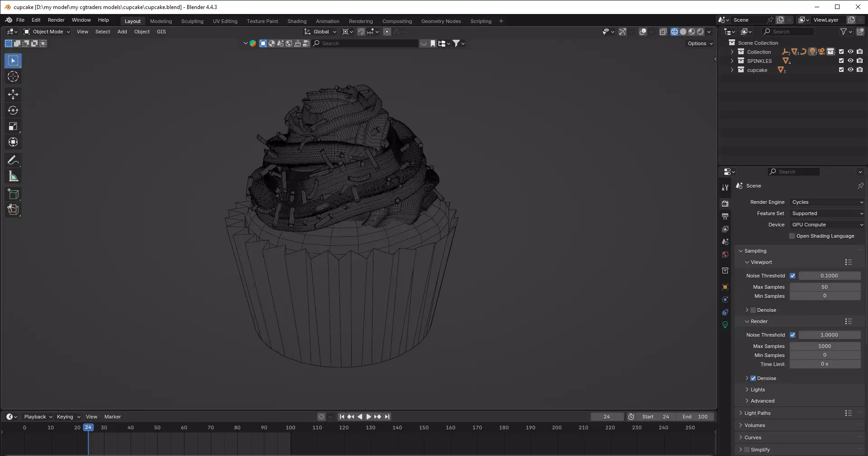The height and width of the screenshot is (456, 868).
Task: Switch to the Sculpting workspace tab
Action: click(192, 21)
